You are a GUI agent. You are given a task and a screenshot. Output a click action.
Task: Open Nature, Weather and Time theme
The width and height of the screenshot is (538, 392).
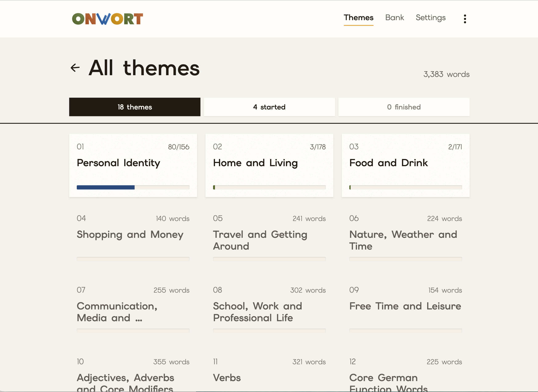coord(405,237)
